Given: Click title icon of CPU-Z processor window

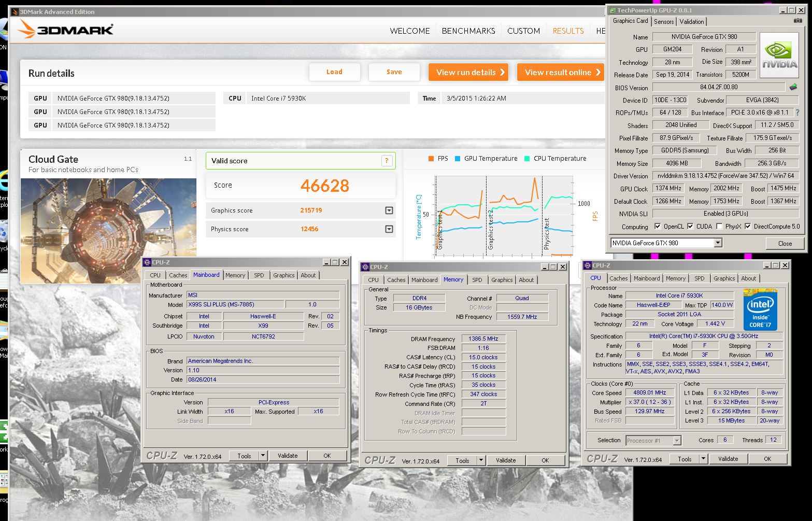Looking at the screenshot, I should click(588, 265).
